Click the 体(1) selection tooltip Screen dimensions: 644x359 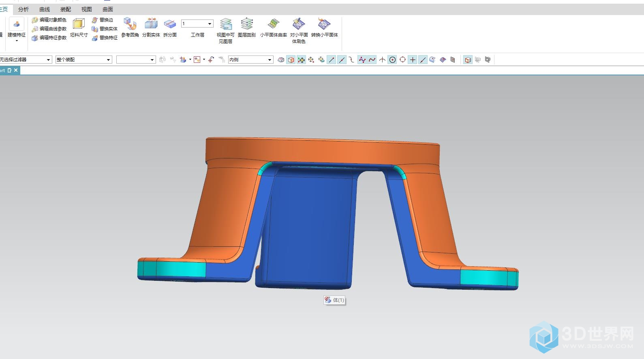click(334, 300)
